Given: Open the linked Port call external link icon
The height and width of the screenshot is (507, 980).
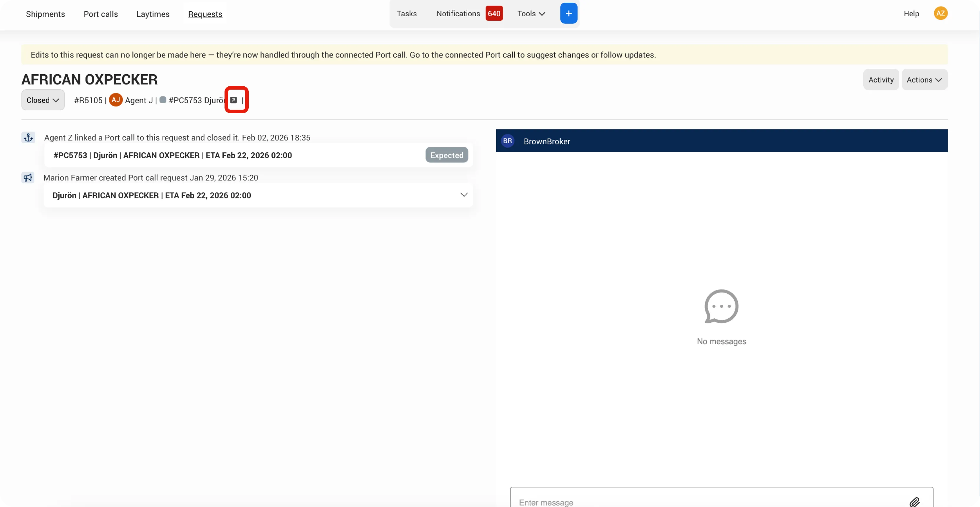Looking at the screenshot, I should [234, 100].
